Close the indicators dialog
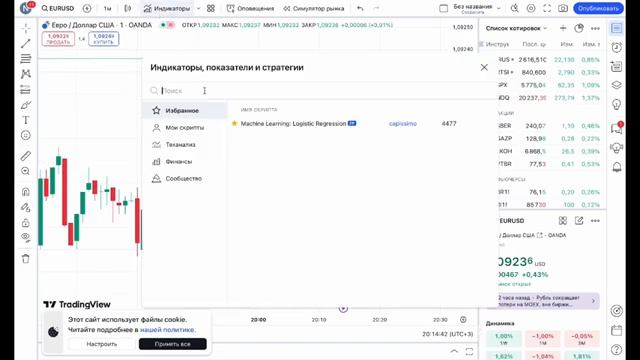The width and height of the screenshot is (640, 360). tap(484, 67)
